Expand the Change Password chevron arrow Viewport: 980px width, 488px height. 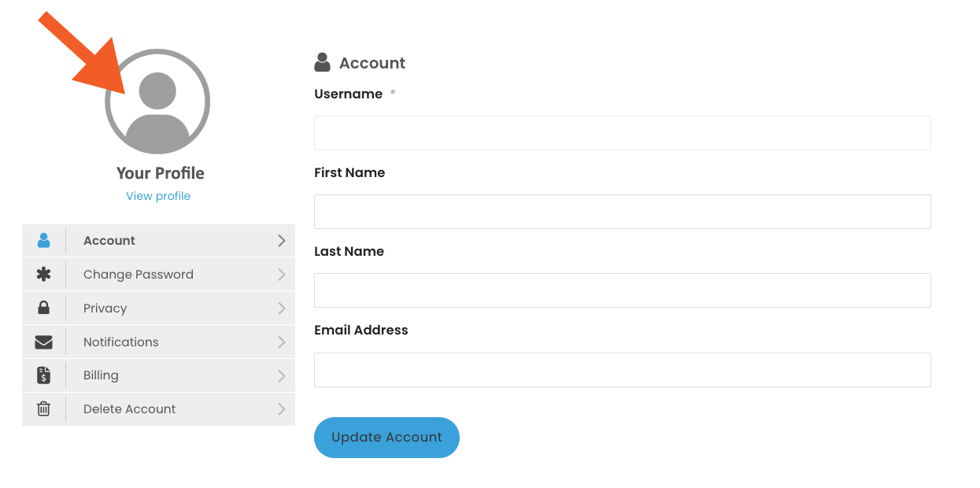coord(281,275)
